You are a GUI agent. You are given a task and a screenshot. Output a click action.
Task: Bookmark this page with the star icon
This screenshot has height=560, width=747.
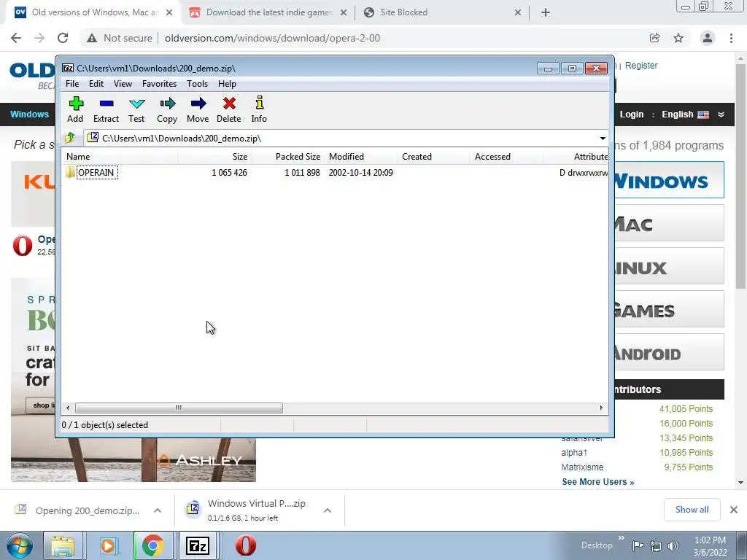(x=678, y=38)
